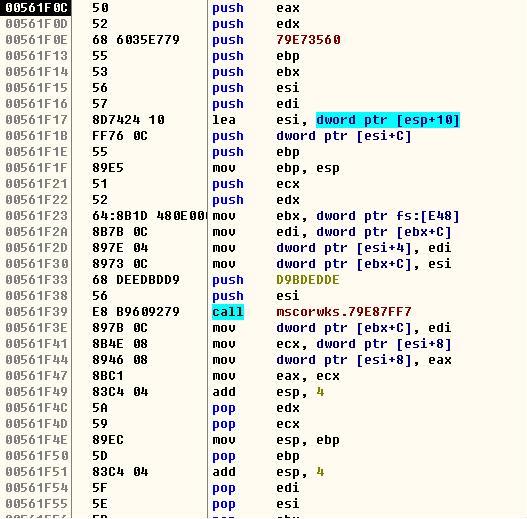527x519 pixels.
Task: Select address 00561F1E
Action: click(x=36, y=152)
